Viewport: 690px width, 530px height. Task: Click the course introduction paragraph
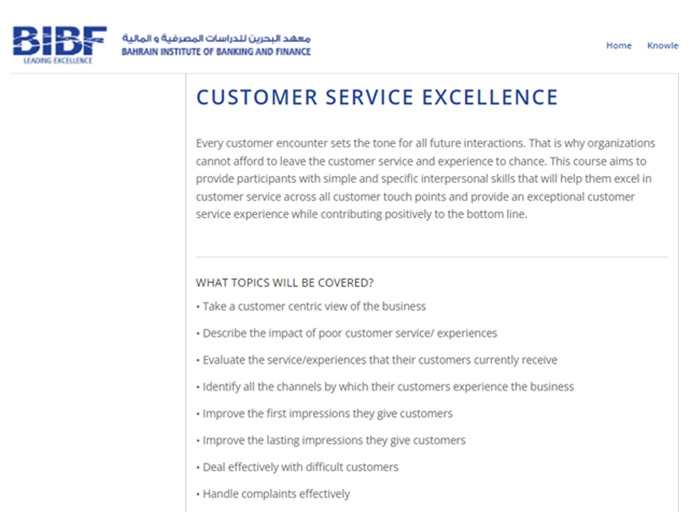(x=426, y=179)
